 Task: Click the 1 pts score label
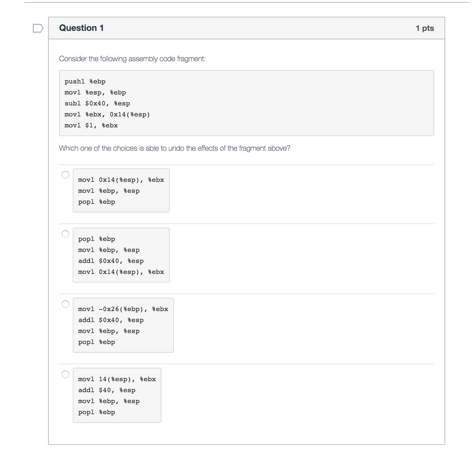[425, 28]
